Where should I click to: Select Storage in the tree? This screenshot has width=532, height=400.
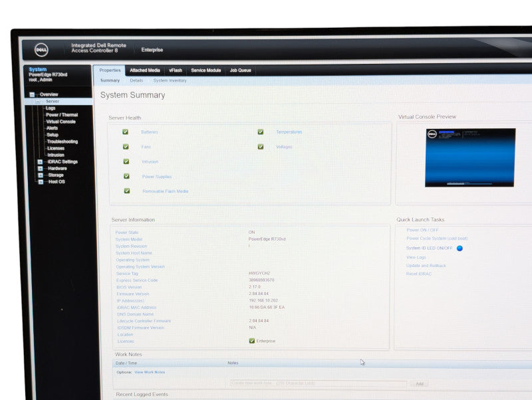click(56, 175)
